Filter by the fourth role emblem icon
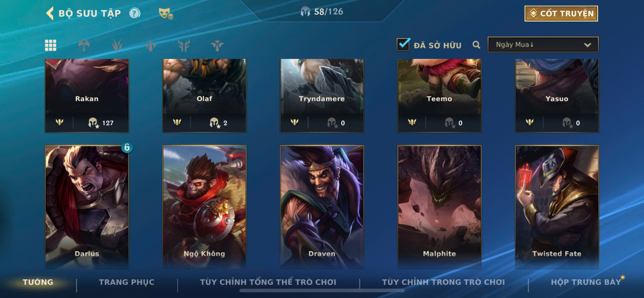644x298 pixels. (184, 45)
